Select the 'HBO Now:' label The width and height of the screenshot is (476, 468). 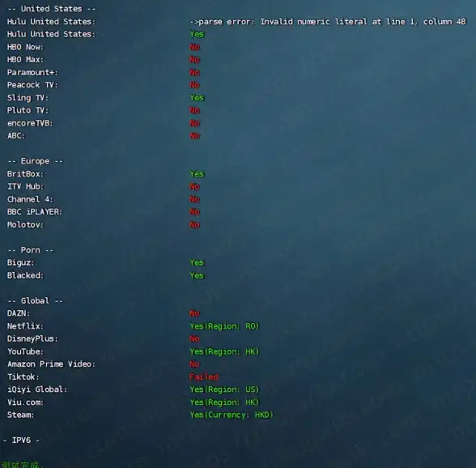[26, 47]
